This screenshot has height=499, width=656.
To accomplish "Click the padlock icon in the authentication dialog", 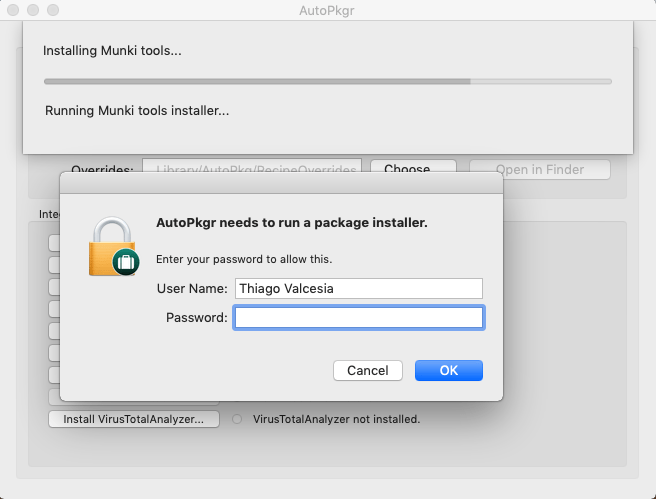I will pyautogui.click(x=112, y=245).
